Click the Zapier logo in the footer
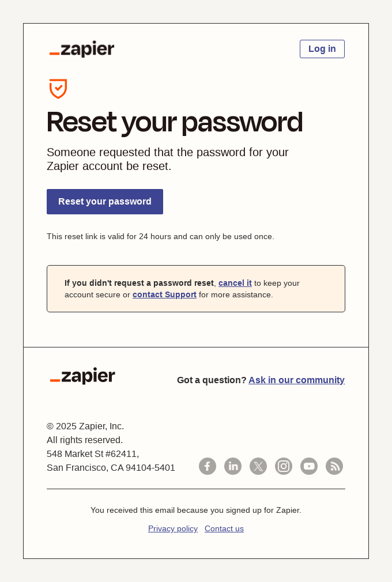 (82, 376)
